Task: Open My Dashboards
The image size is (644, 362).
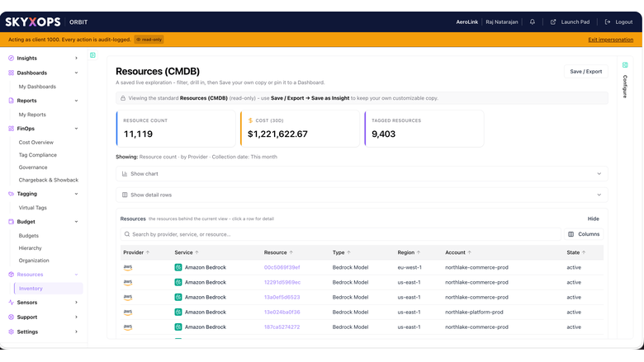Action: coord(37,87)
